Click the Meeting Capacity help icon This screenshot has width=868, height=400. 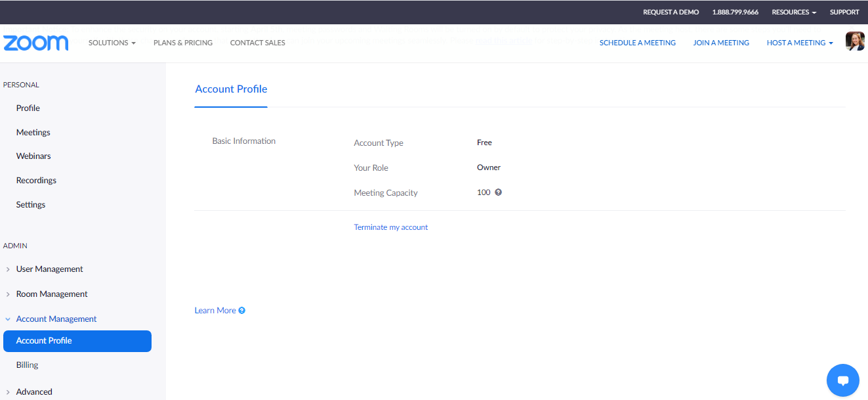point(498,192)
